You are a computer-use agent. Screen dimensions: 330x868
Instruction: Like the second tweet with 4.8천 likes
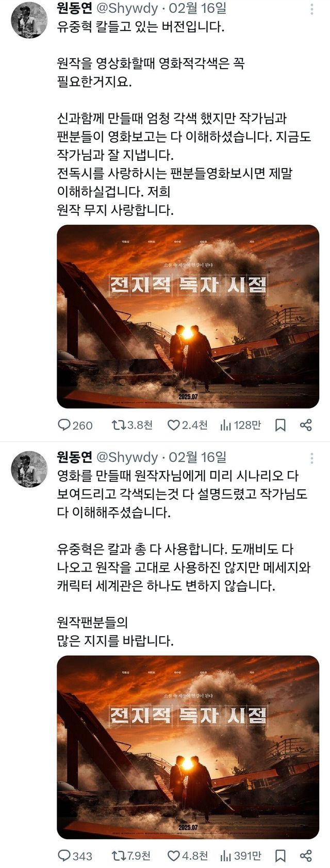tap(188, 856)
